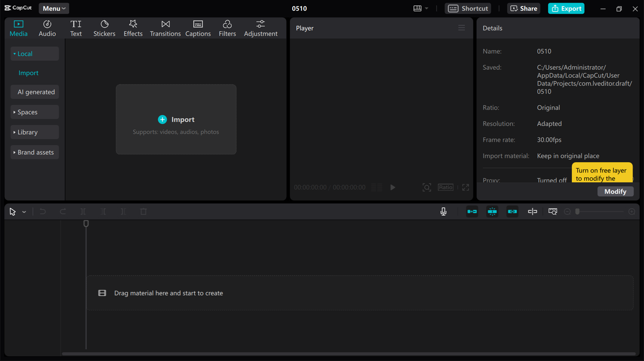The height and width of the screenshot is (361, 644).
Task: Click the project title 0510
Action: [x=299, y=9]
